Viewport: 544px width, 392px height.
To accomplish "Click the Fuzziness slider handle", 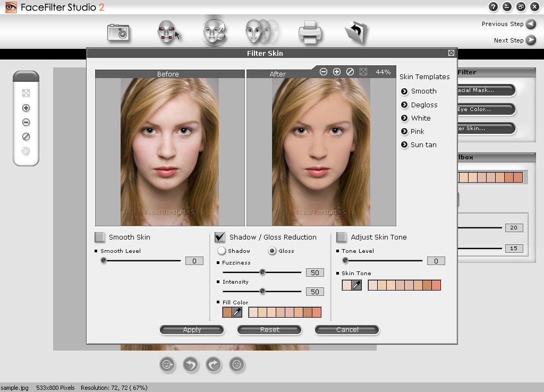I will pyautogui.click(x=262, y=272).
